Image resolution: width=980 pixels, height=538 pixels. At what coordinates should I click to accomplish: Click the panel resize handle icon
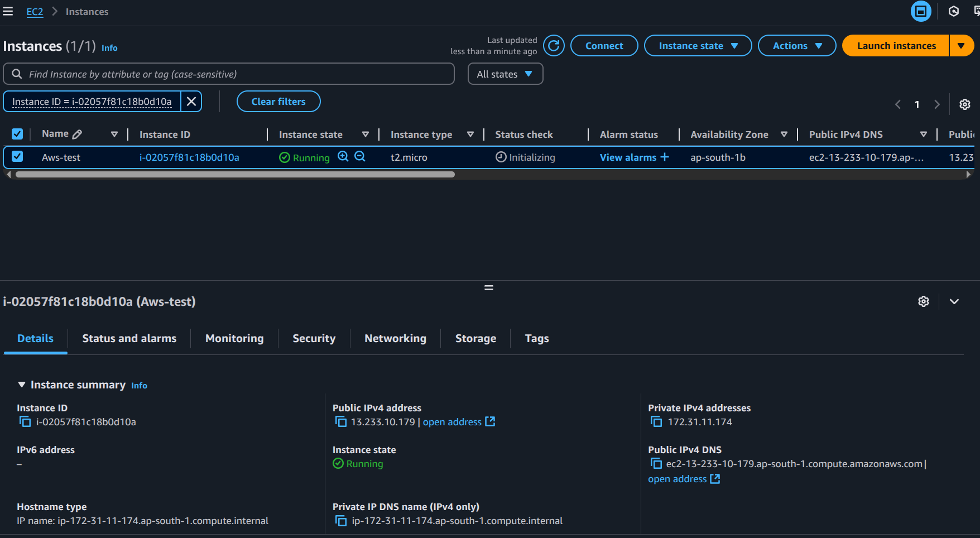coord(489,288)
